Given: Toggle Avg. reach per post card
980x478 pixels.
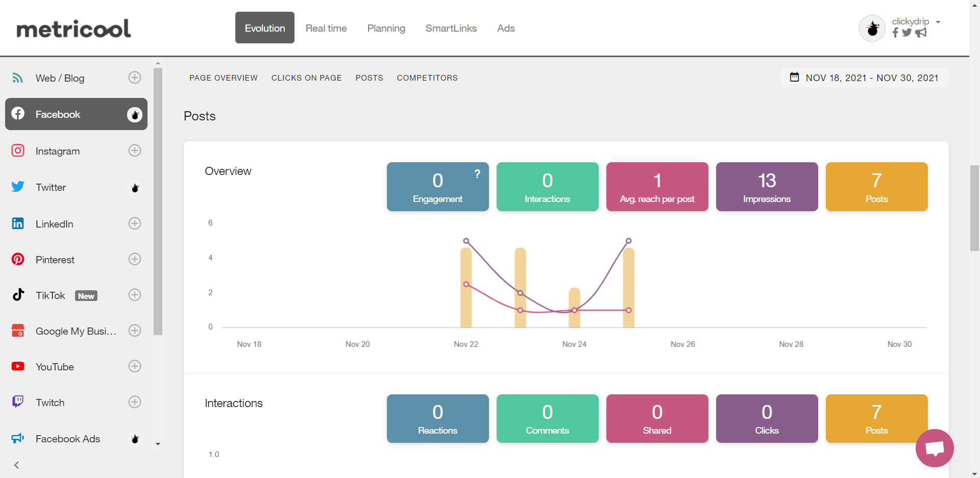Looking at the screenshot, I should pos(657,187).
